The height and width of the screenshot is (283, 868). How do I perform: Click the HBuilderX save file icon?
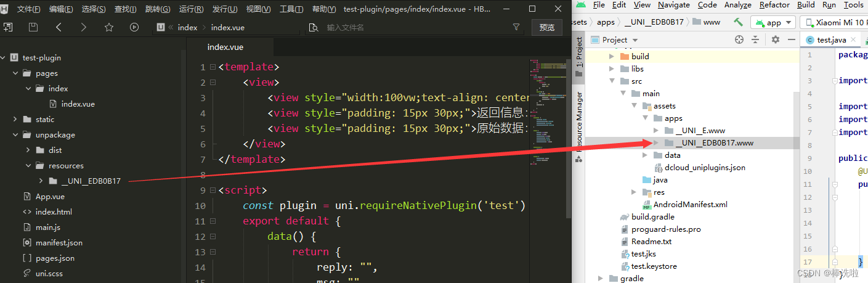click(33, 27)
